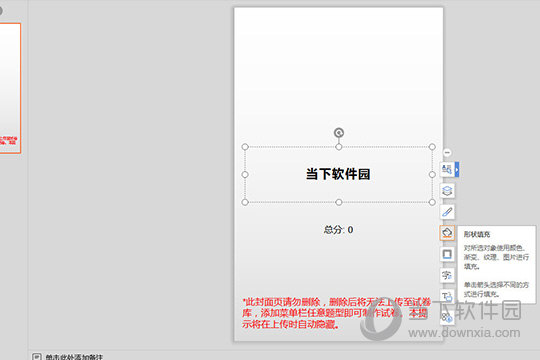Expand the blue arrow beside the style icon
The image size is (540, 360).
tap(457, 169)
